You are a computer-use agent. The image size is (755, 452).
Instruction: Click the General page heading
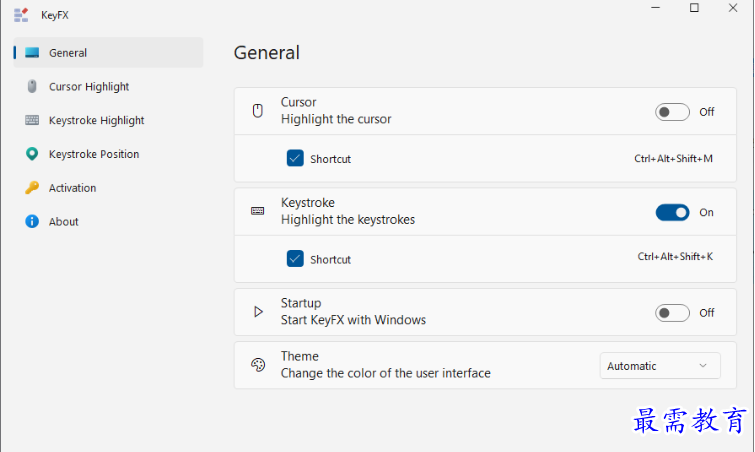267,52
